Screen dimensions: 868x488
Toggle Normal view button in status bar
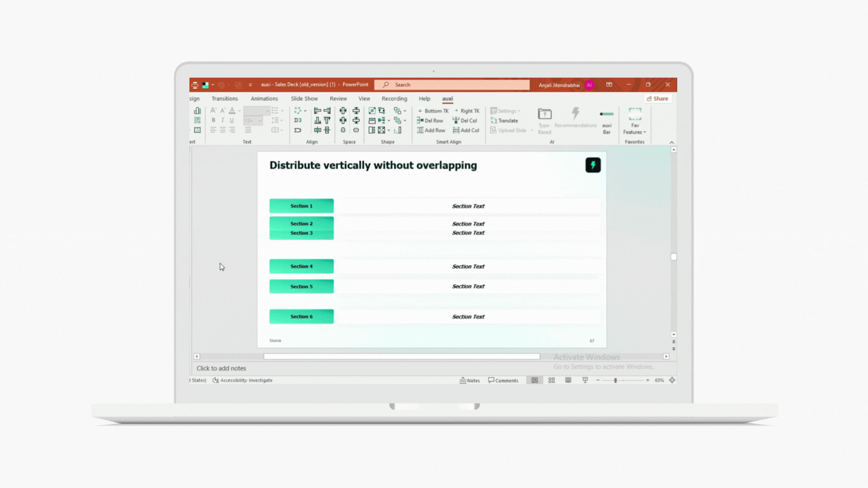coord(535,380)
